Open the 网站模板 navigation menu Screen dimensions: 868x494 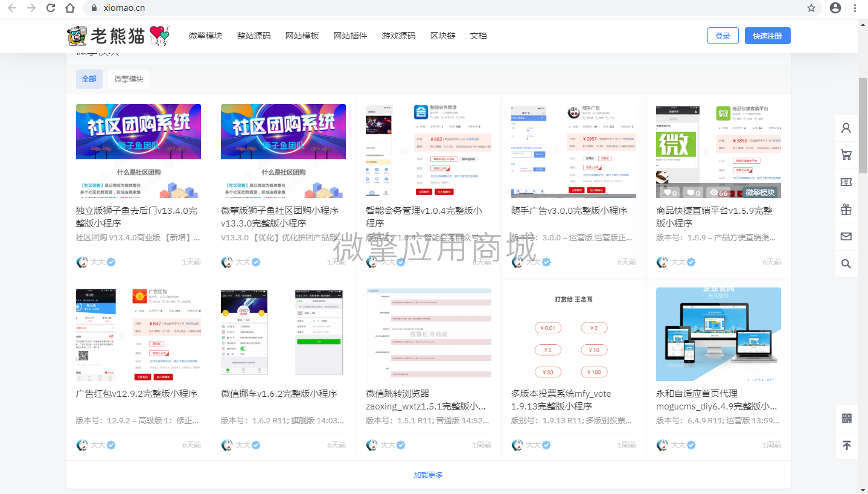click(302, 36)
